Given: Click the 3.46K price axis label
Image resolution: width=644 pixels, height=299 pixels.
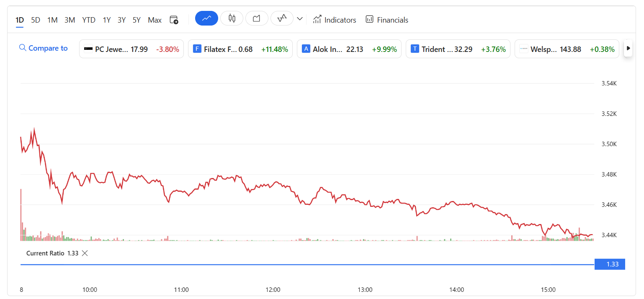Looking at the screenshot, I should [609, 205].
